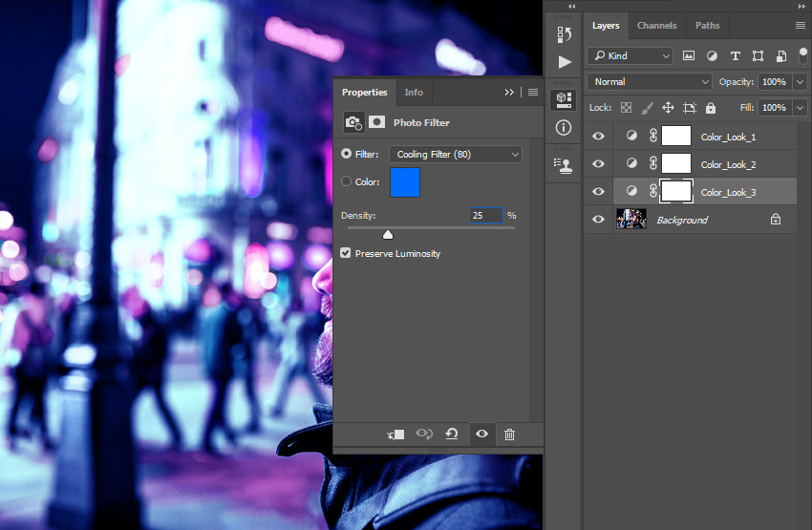Click the blue filter color swatch
The height and width of the screenshot is (530, 812).
pyautogui.click(x=405, y=181)
